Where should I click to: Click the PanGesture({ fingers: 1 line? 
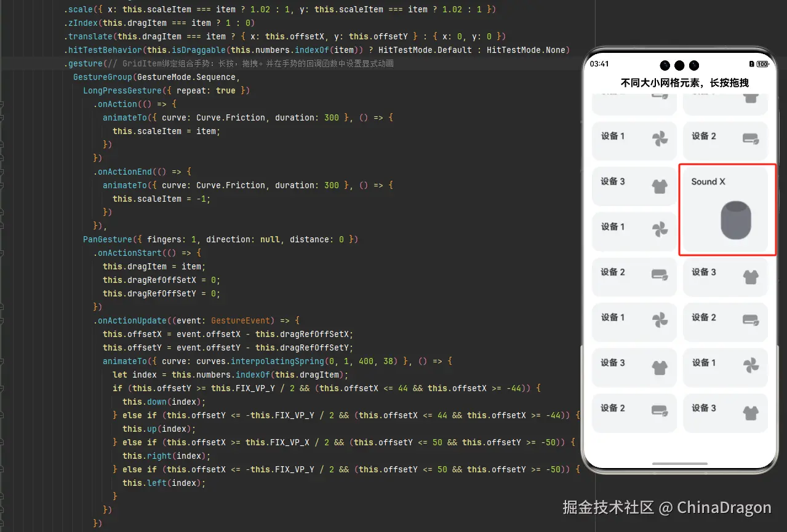pos(220,239)
